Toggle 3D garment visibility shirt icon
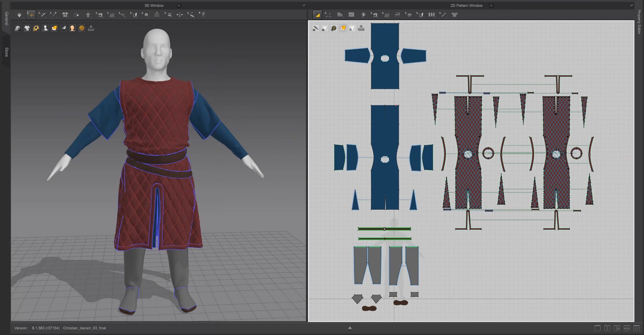This screenshot has height=335, width=644. pyautogui.click(x=27, y=28)
